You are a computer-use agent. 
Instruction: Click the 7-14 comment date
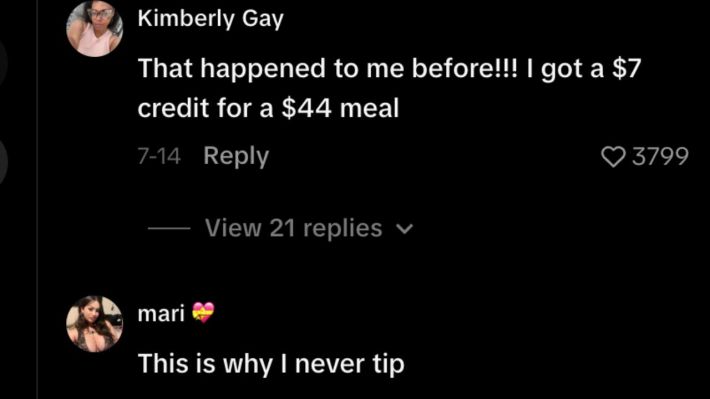pos(159,157)
